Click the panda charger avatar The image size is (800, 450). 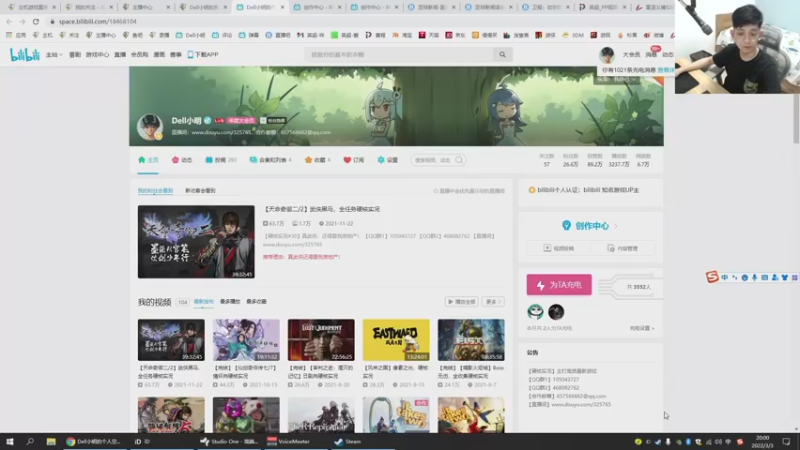pos(535,312)
